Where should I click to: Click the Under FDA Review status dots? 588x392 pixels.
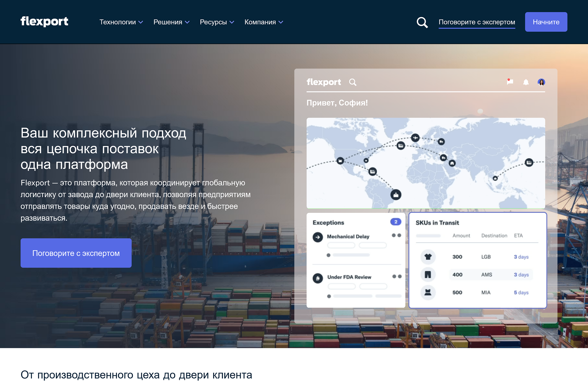pyautogui.click(x=397, y=276)
